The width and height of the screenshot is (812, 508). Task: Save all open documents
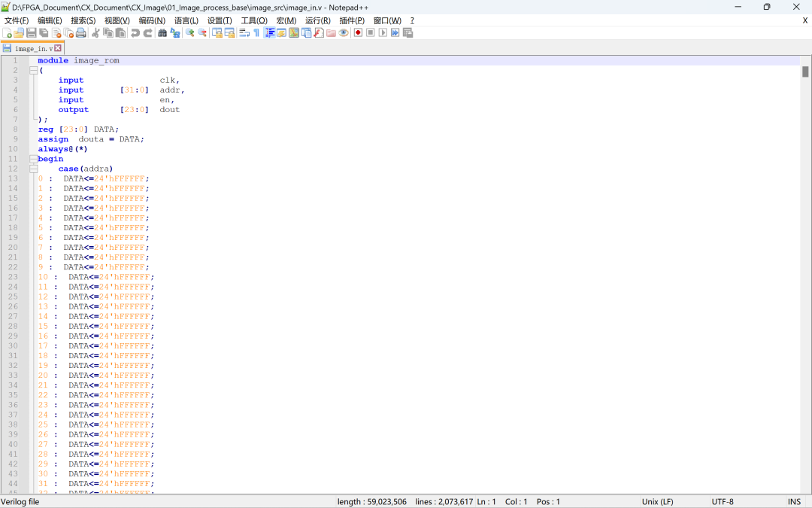44,32
